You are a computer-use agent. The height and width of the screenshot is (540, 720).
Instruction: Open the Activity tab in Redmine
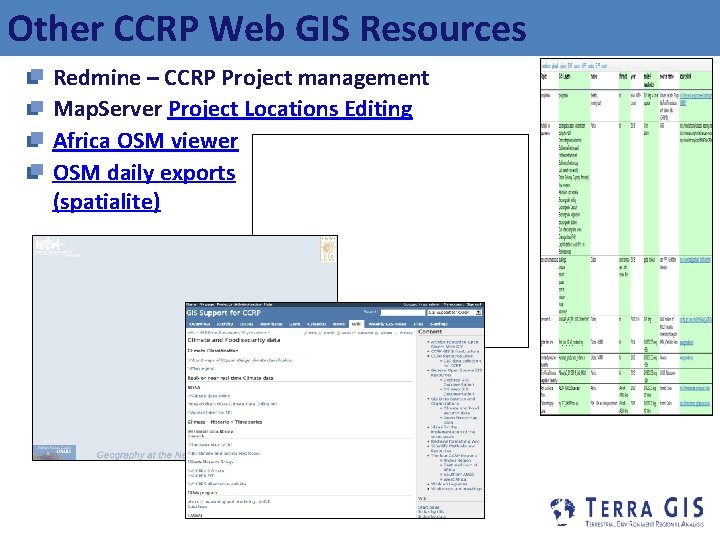(x=225, y=324)
